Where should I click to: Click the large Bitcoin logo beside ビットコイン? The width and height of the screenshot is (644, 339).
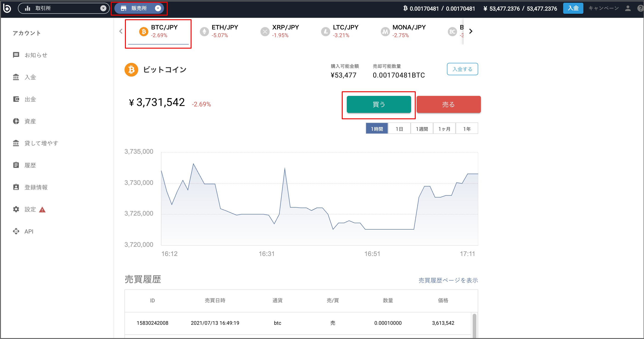(131, 70)
